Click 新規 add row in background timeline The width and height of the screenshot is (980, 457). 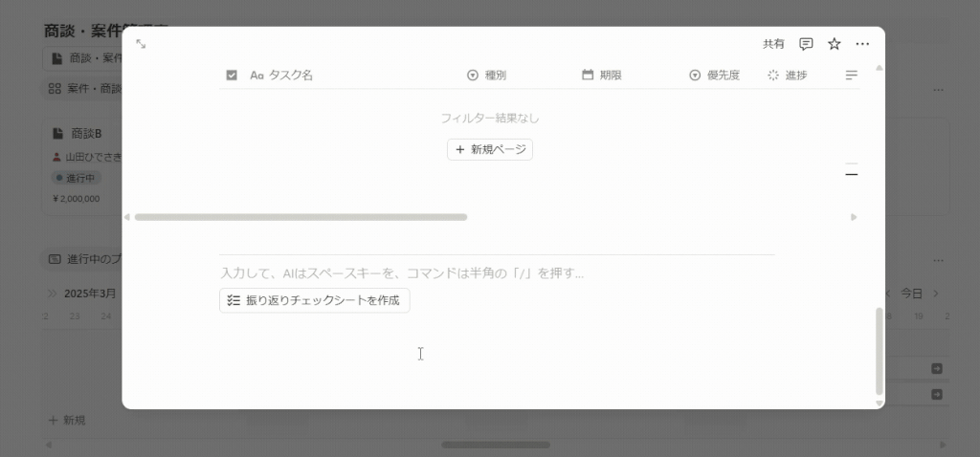[x=67, y=420]
